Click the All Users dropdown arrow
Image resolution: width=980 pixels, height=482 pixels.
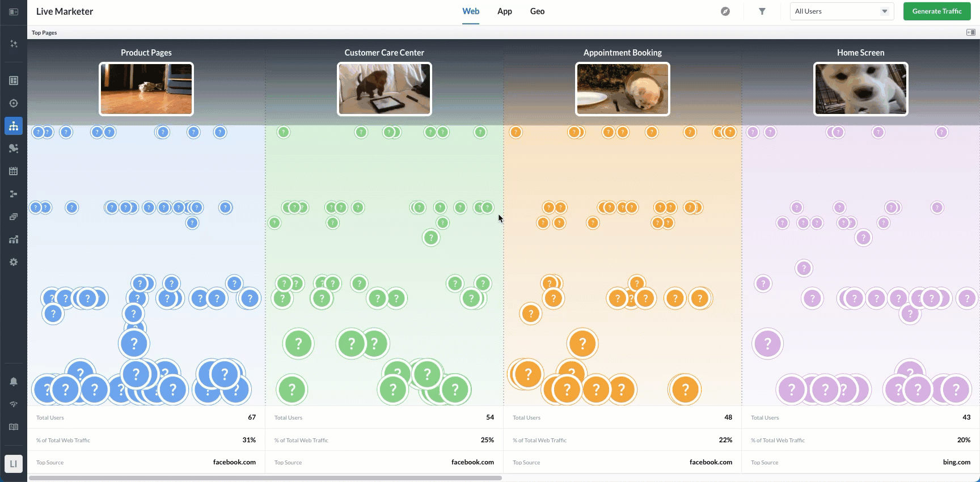885,11
